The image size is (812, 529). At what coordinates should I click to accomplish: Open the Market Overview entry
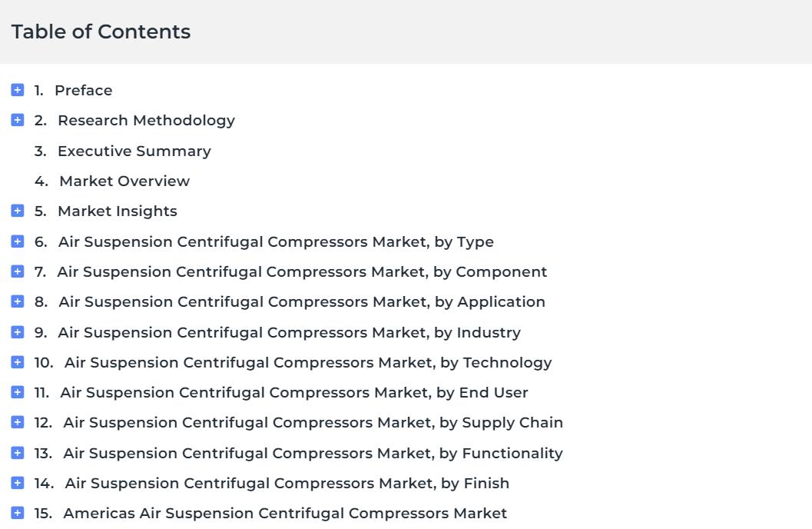tap(124, 181)
